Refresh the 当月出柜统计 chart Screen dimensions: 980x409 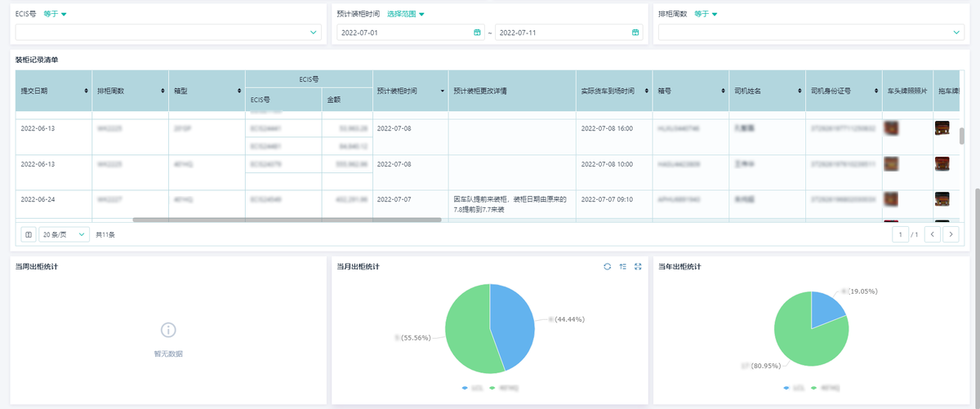607,266
